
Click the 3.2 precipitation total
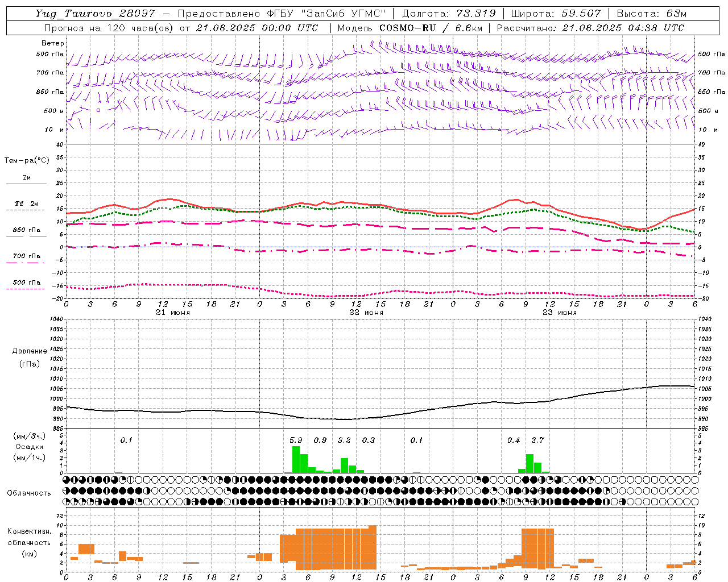(x=344, y=440)
